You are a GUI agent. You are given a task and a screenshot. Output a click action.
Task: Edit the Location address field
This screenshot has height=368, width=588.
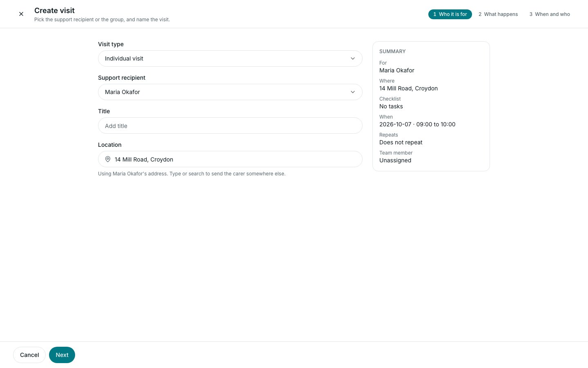230,159
